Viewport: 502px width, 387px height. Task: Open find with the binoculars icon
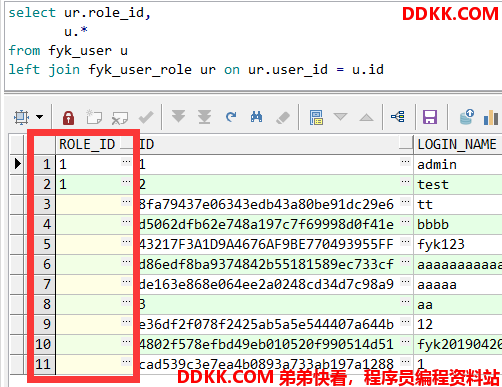coord(256,117)
